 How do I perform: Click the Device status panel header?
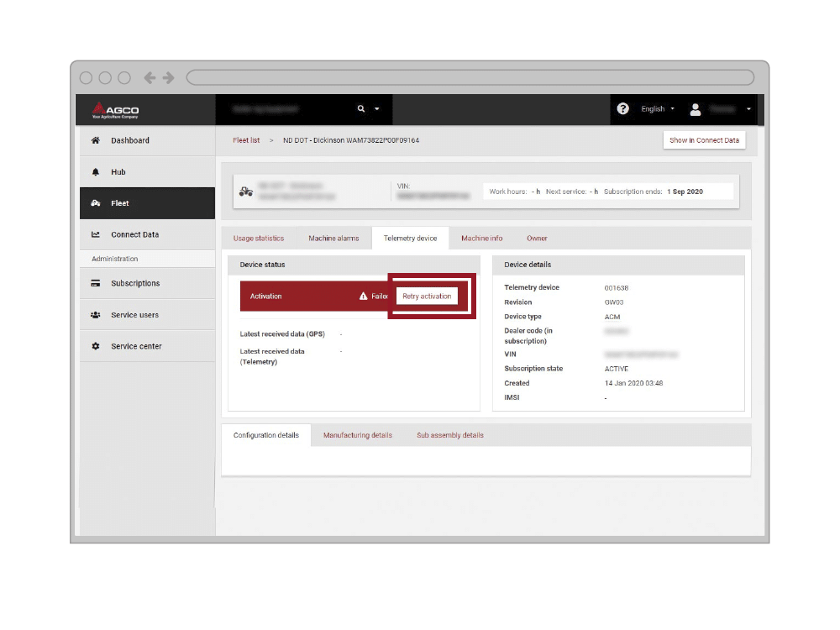[x=354, y=265]
